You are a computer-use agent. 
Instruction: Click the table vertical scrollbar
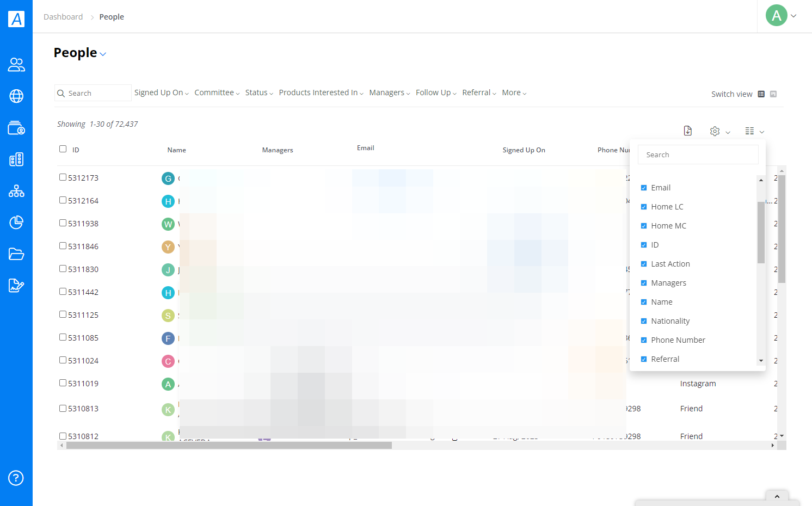(782, 229)
